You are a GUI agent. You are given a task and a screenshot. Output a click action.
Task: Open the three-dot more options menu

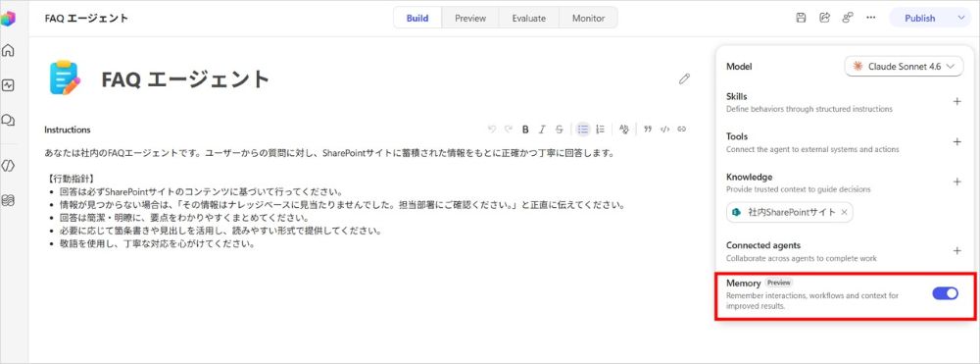pyautogui.click(x=870, y=18)
